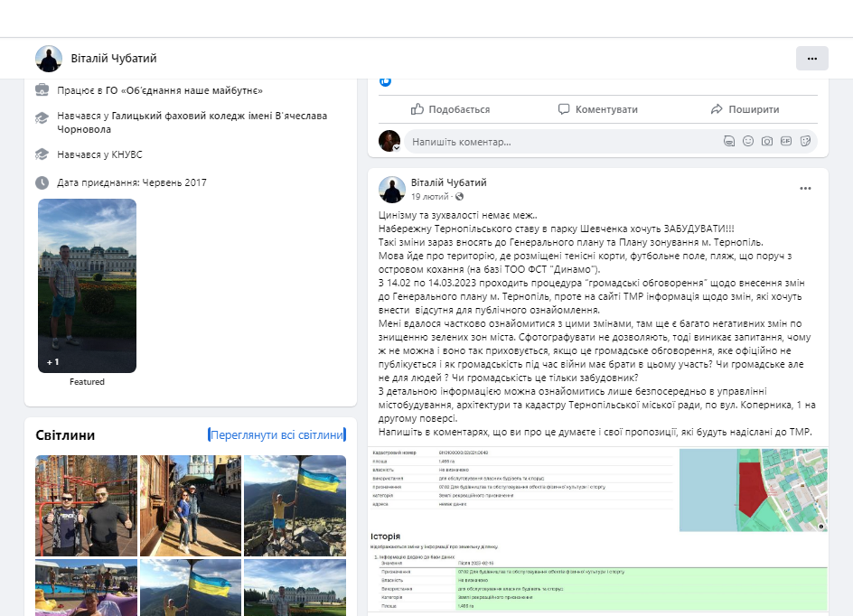This screenshot has height=616, width=853.
Task: Click the Подобається like button
Action: coord(450,109)
